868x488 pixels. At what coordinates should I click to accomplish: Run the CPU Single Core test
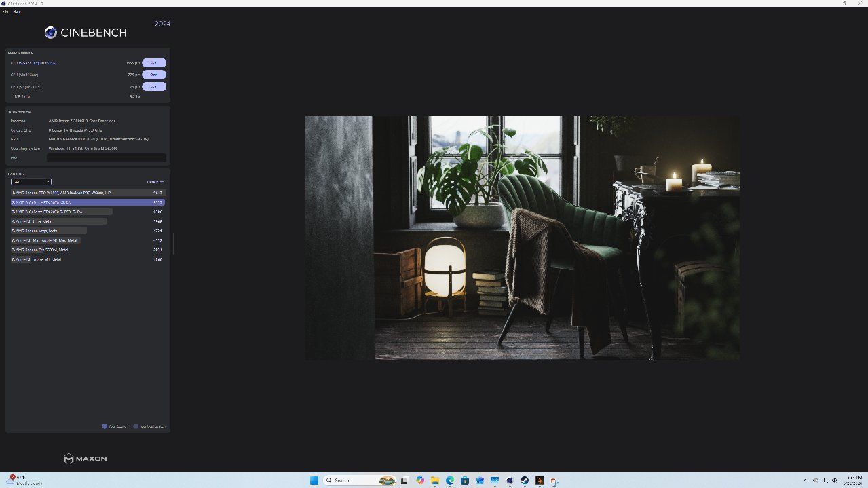[153, 87]
